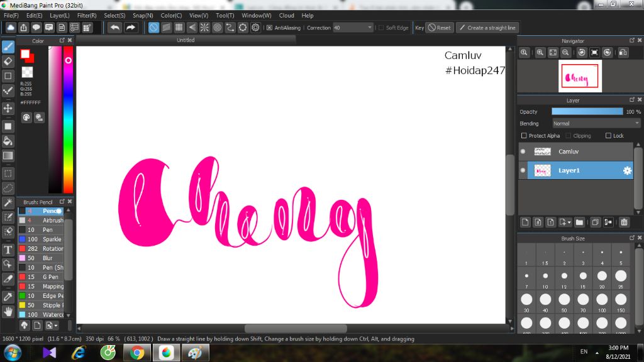Click the canvas horizontal scrollbar
644x362 pixels.
pyautogui.click(x=296, y=328)
